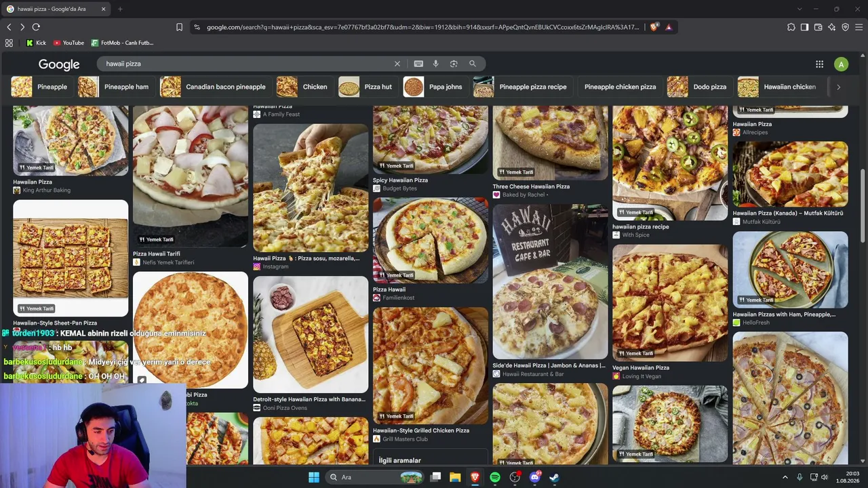Toggle the browser sidebar panel icon
Image resolution: width=868 pixels, height=488 pixels.
(x=804, y=27)
